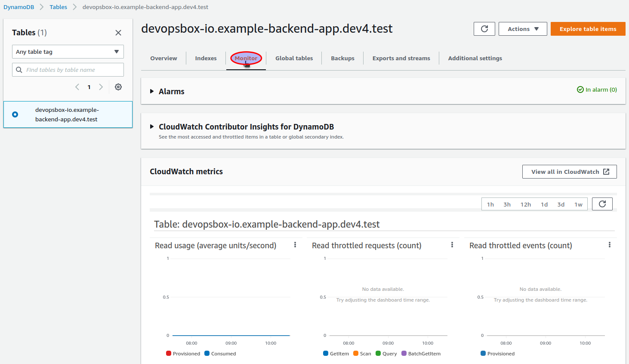Select the devopsbox-io table radio button
The height and width of the screenshot is (364, 629).
[15, 114]
